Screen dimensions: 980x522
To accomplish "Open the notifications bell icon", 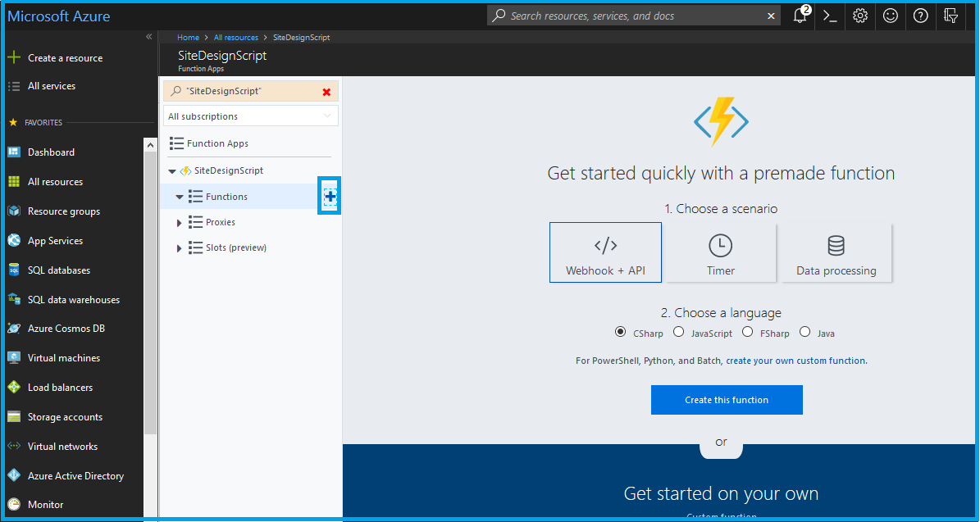I will pyautogui.click(x=800, y=16).
